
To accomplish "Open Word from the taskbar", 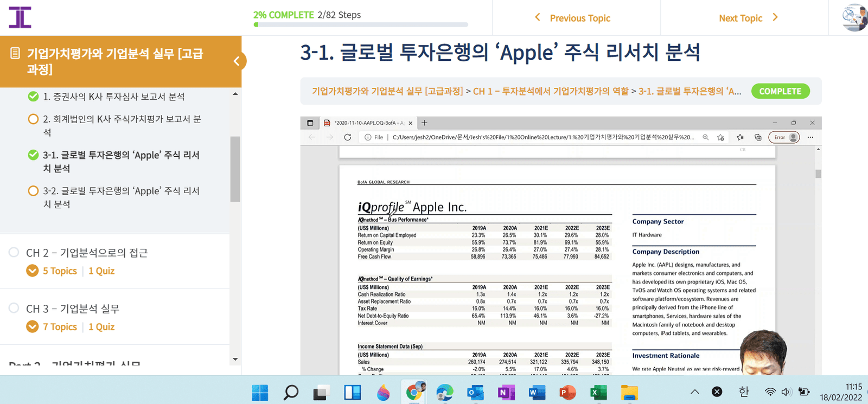I will pyautogui.click(x=537, y=392).
